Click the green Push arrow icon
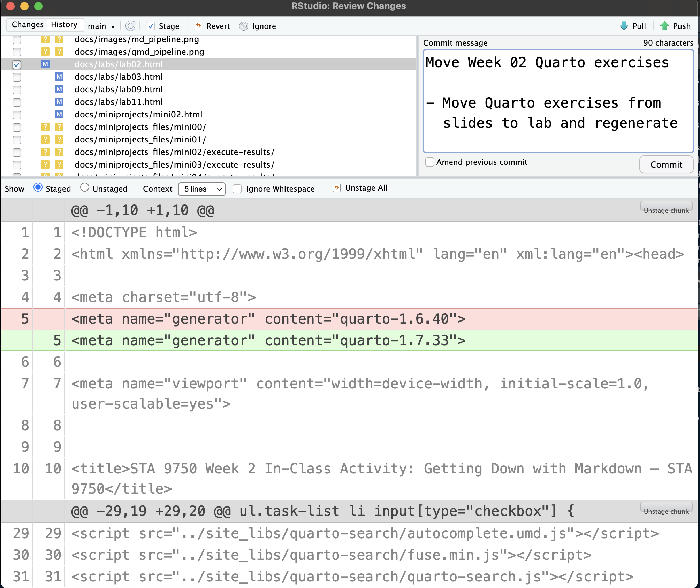The width and height of the screenshot is (700, 588). click(664, 26)
